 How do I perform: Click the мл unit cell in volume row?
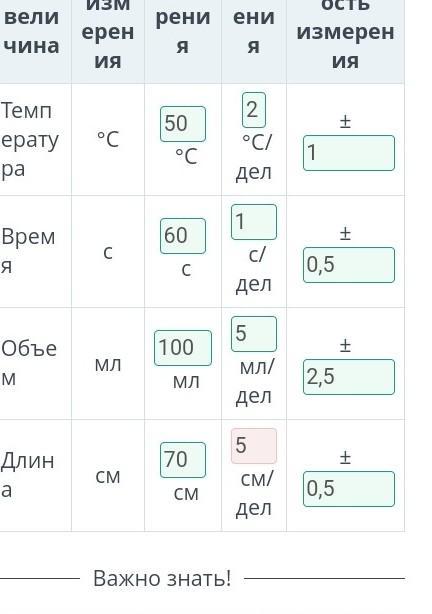click(x=108, y=363)
